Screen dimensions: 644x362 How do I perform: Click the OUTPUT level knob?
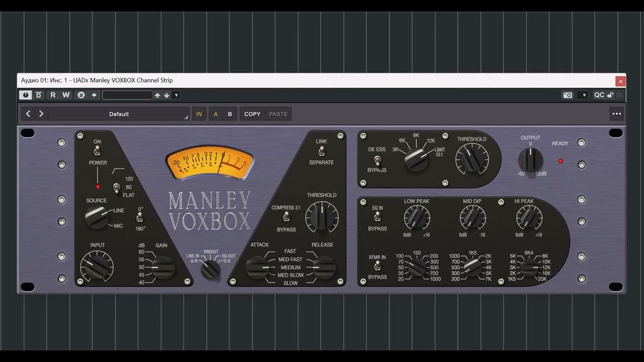(530, 160)
